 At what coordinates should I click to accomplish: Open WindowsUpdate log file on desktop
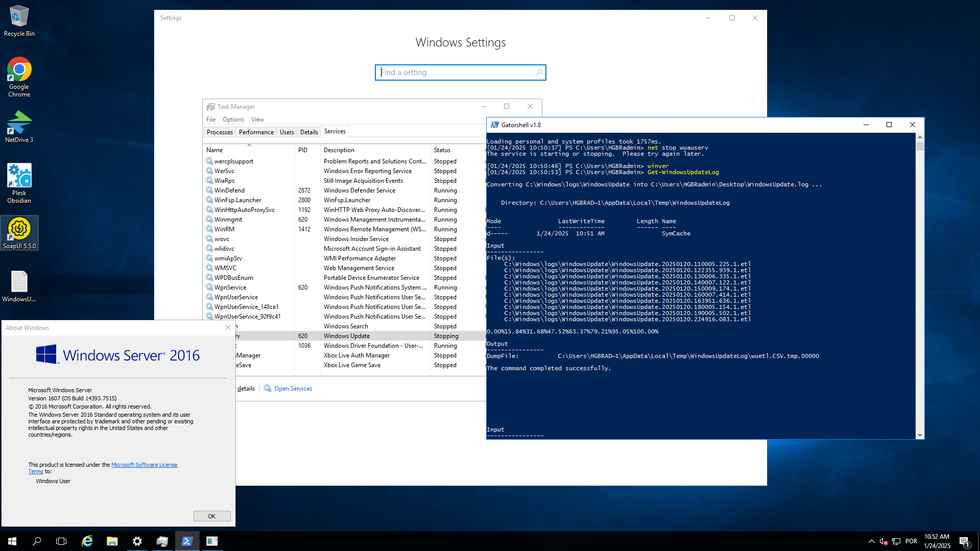coord(19,286)
